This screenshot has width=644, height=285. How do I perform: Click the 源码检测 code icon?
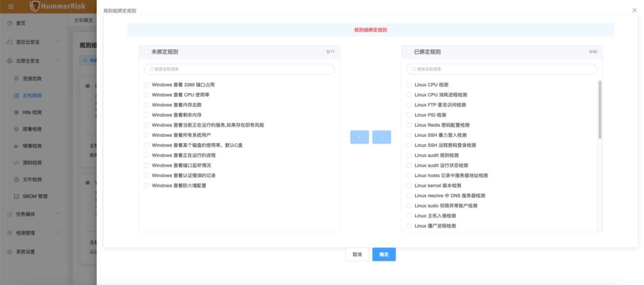(16, 163)
